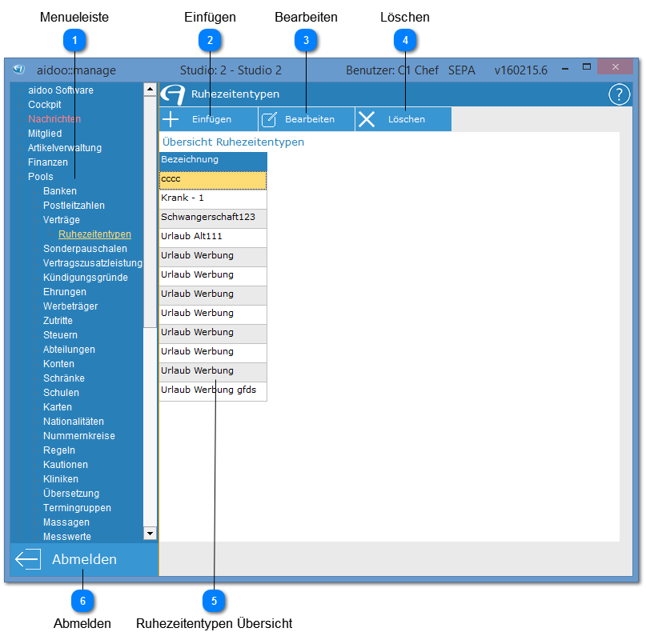
Task: Click the plus icon for Einfügen
Action: [x=171, y=119]
